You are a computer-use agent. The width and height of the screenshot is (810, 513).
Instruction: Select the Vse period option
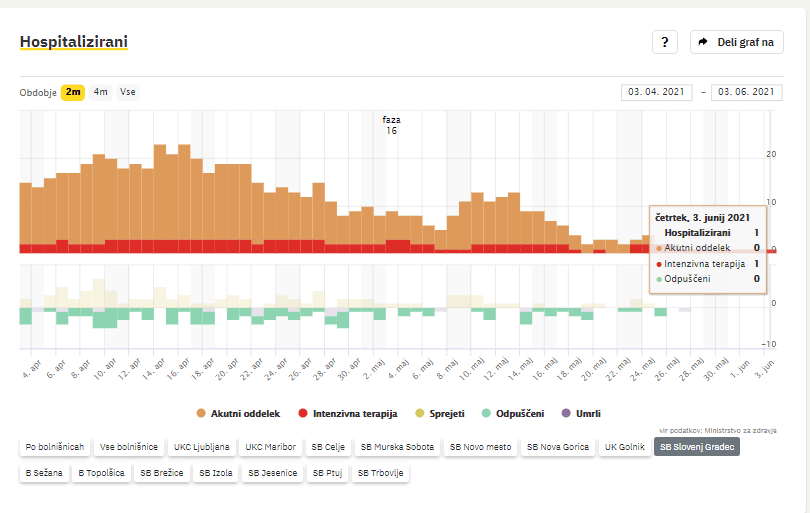tap(128, 93)
